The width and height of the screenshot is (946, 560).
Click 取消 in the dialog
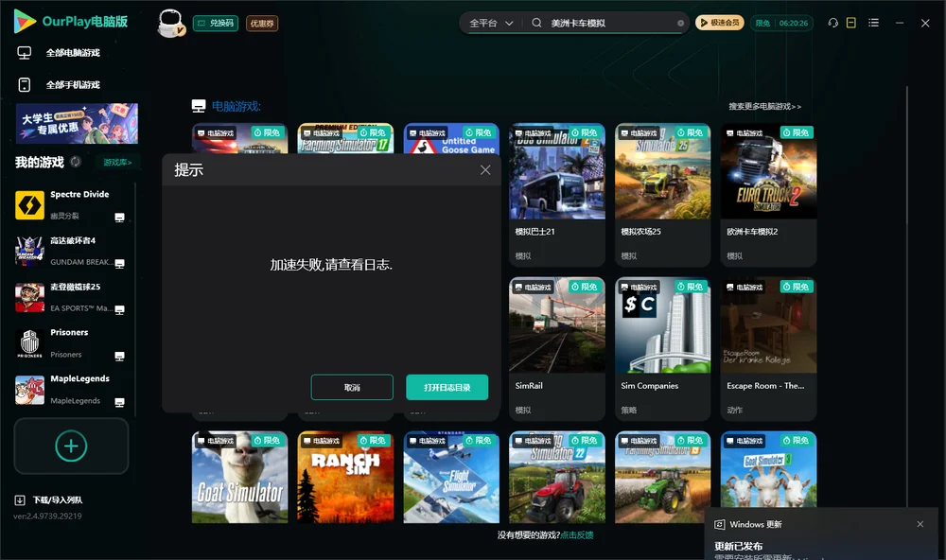coord(352,388)
